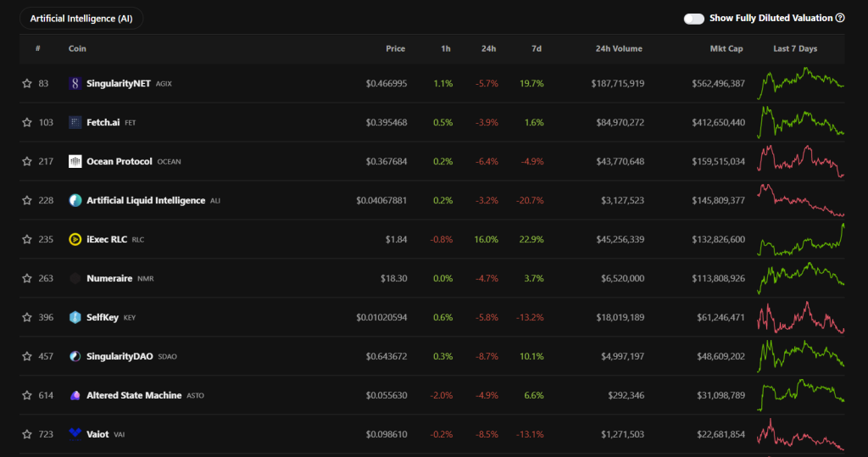868x457 pixels.
Task: Star Ocean Protocol as favorite
Action: [x=26, y=161]
